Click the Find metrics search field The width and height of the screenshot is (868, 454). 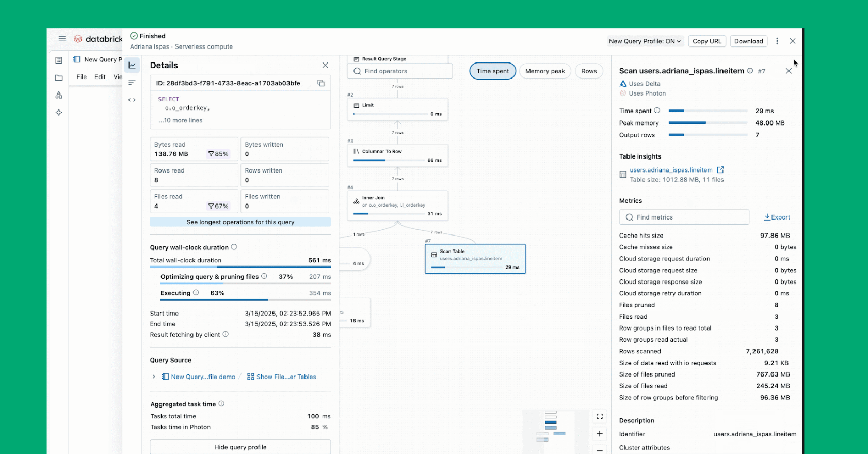point(684,217)
